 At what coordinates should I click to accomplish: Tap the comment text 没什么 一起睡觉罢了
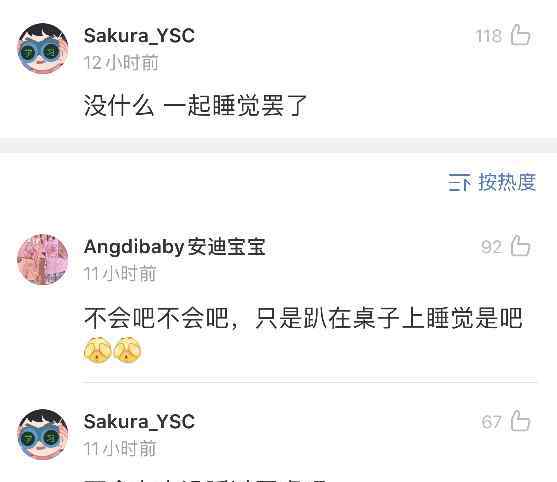pos(195,105)
